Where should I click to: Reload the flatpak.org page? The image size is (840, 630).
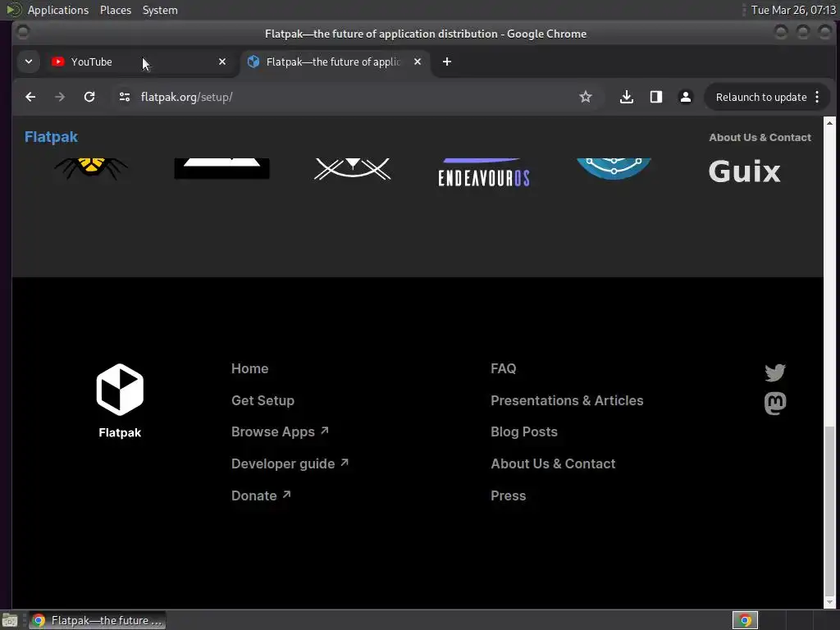click(x=89, y=97)
